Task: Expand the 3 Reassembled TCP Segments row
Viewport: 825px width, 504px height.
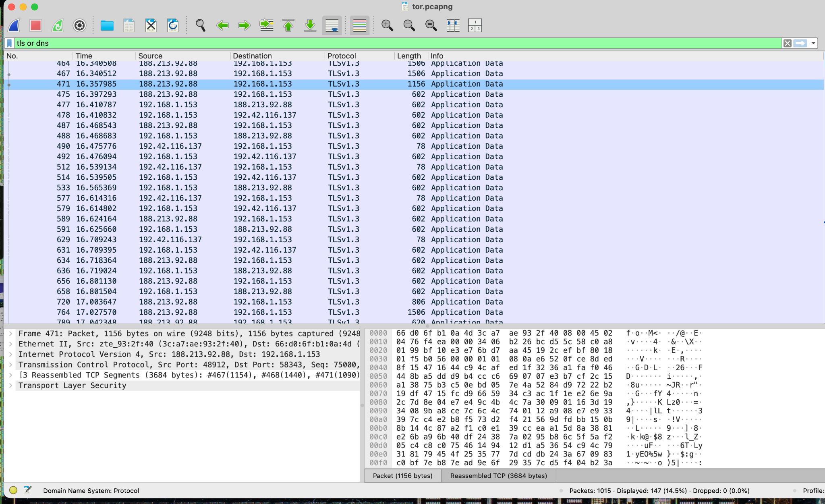Action: tap(10, 375)
